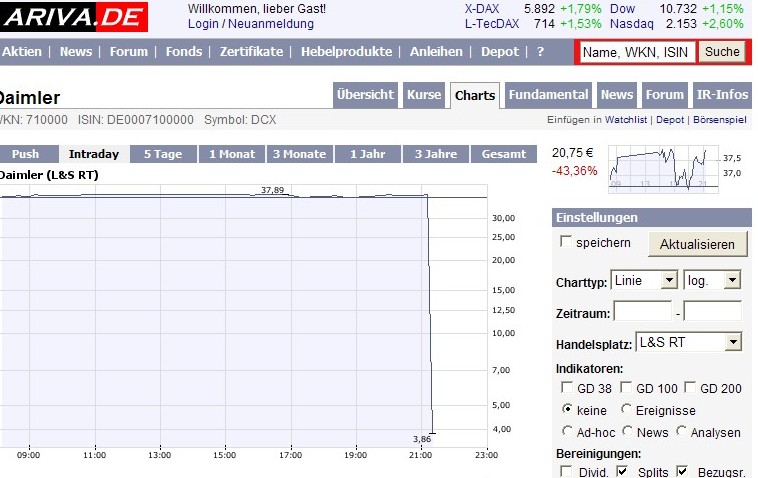Enable the GD 200 indicator checkbox

click(690, 387)
